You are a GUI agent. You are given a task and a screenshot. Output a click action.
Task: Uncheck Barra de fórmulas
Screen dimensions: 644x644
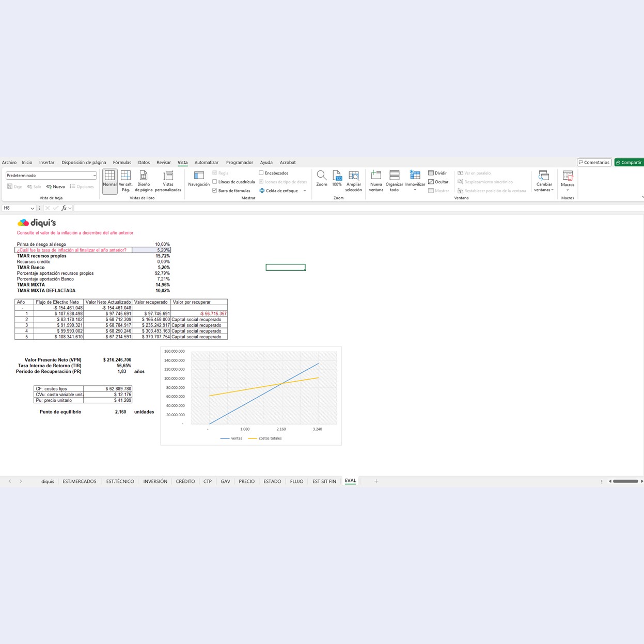(215, 191)
